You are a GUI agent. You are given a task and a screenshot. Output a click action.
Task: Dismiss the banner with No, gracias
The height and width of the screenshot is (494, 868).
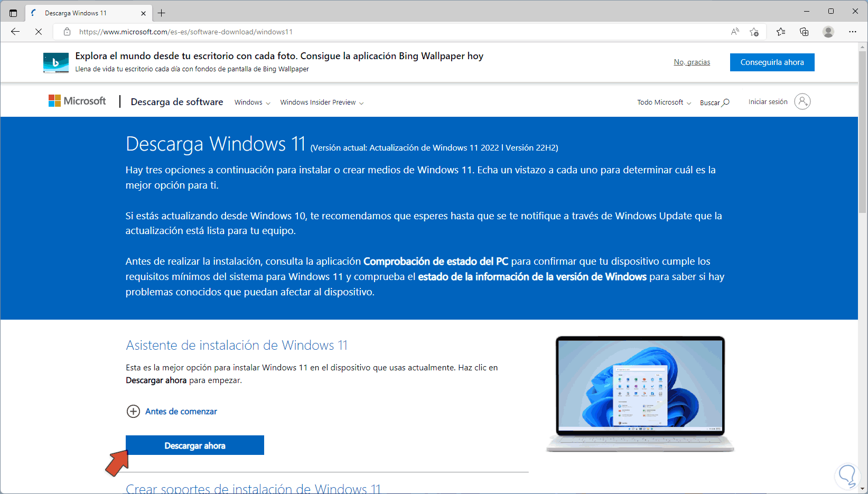[x=692, y=62]
